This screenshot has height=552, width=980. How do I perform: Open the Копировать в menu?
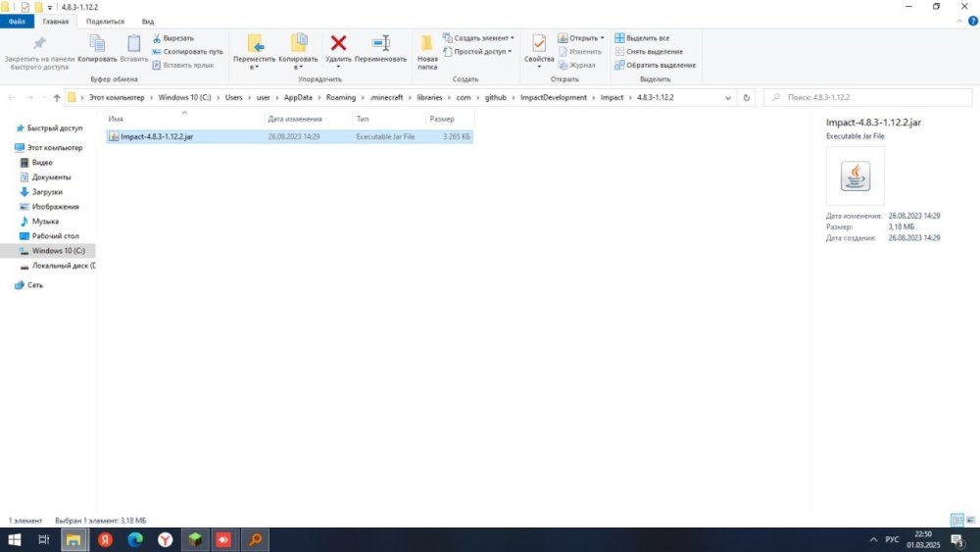click(298, 52)
